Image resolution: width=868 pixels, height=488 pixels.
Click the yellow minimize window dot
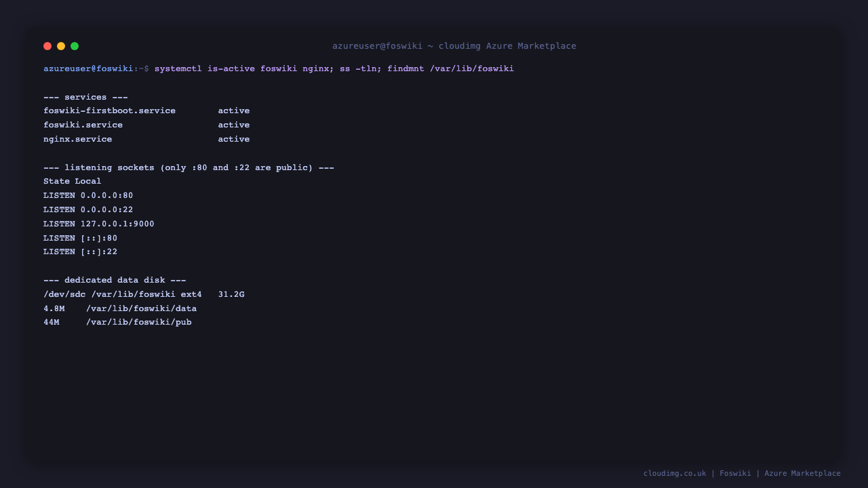[61, 46]
